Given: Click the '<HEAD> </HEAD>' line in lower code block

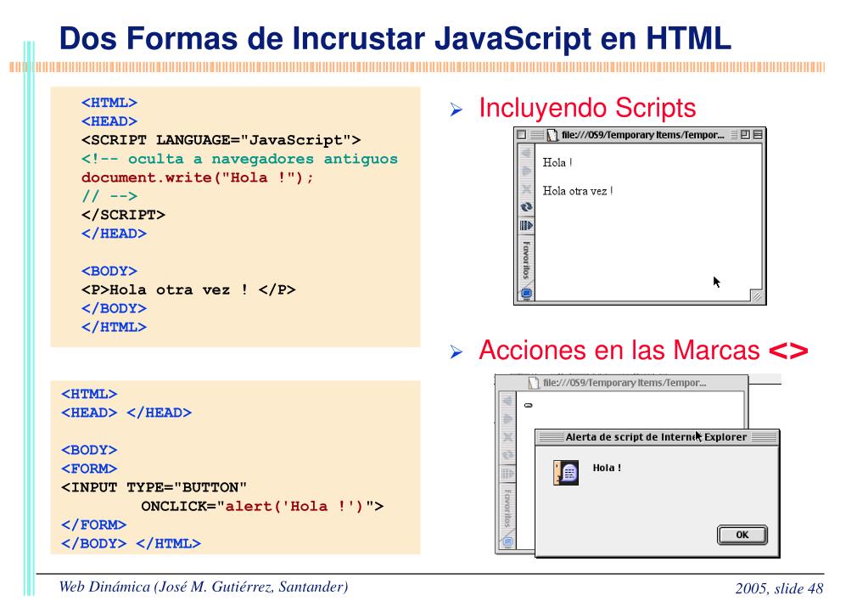Looking at the screenshot, I should tap(126, 413).
